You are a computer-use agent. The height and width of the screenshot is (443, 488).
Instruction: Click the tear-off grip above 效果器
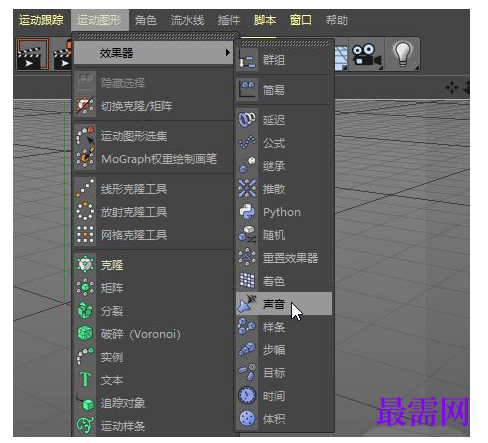pyautogui.click(x=155, y=36)
